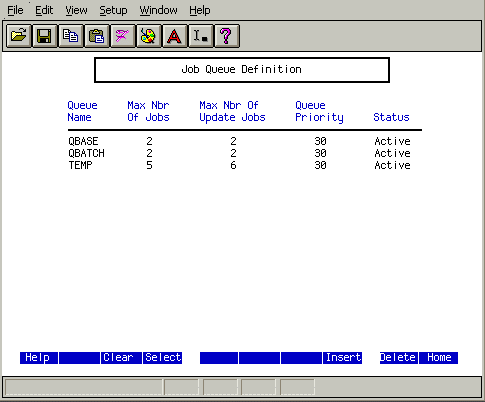
Task: Click the red letter A font icon
Action: pos(175,36)
